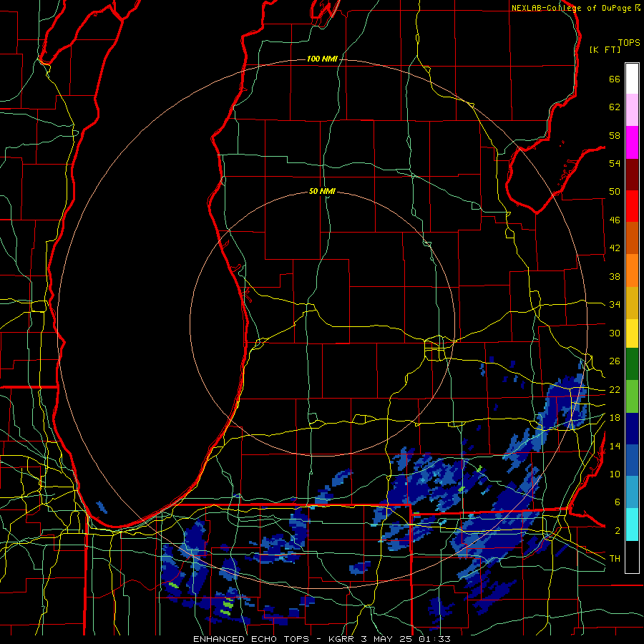Click the '100 NMI' range ring label
The height and width of the screenshot is (644, 644).
[322, 59]
